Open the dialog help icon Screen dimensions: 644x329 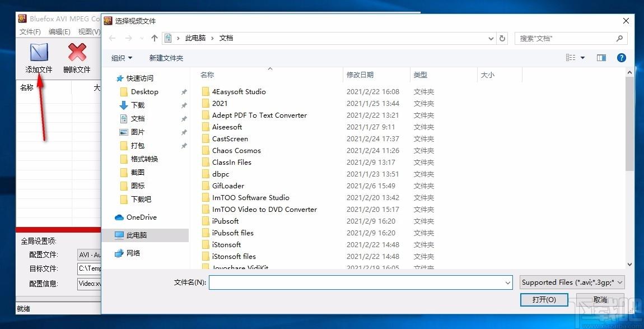622,58
